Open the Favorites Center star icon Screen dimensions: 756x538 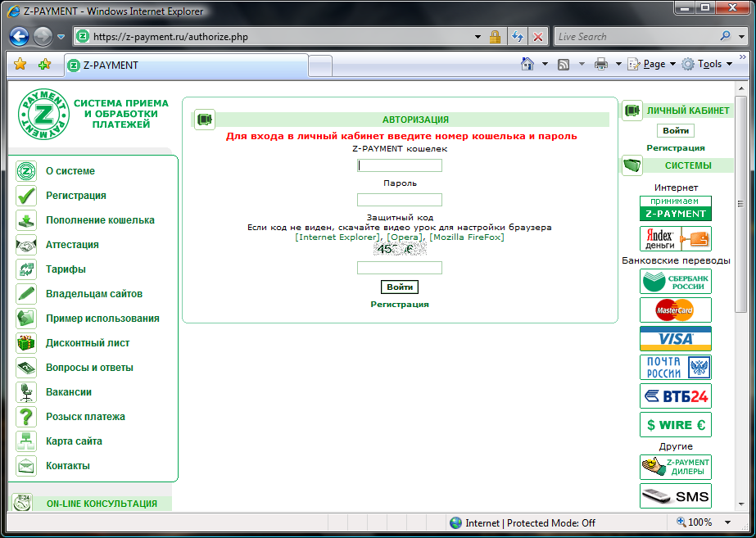pos(20,64)
